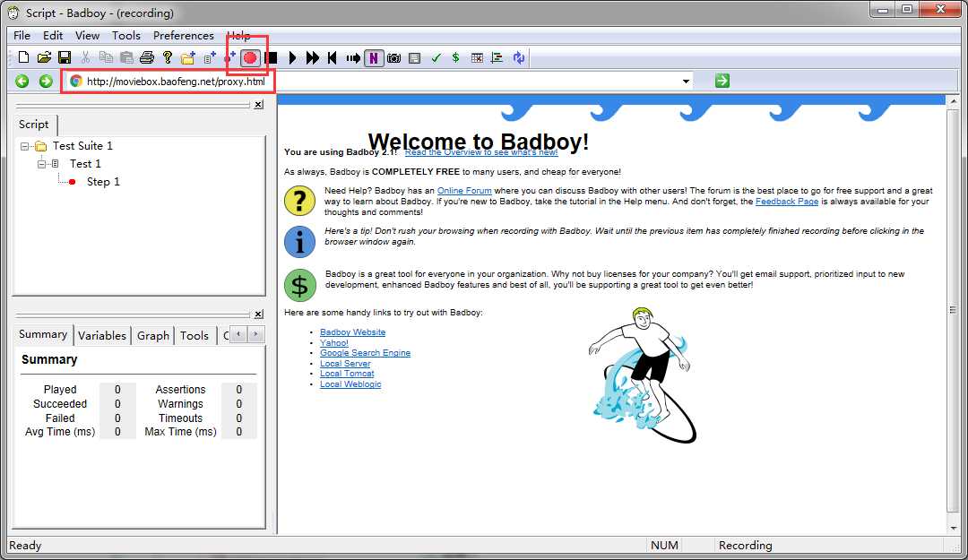The width and height of the screenshot is (968, 560).
Task: Open a script file with folder icon
Action: (44, 57)
